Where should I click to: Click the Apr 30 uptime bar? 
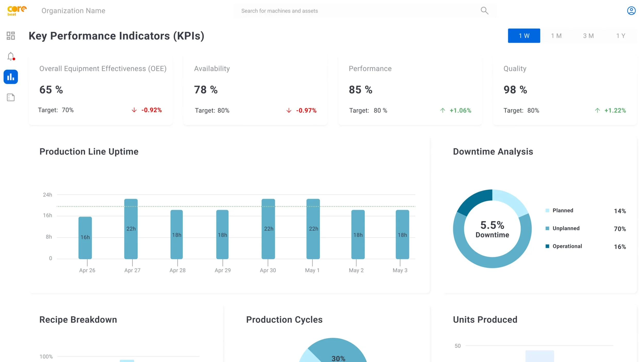click(268, 229)
